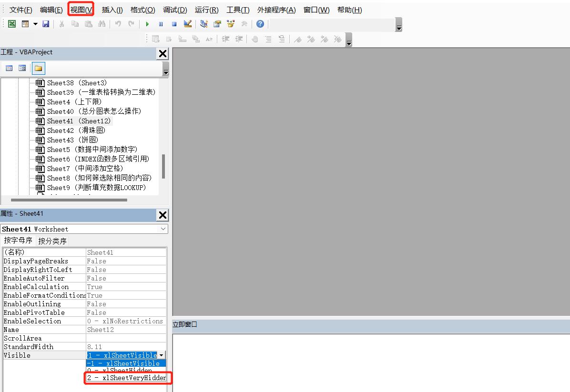The width and height of the screenshot is (570, 392).
Task: Close the 属性 - Sheet41 panel
Action: 163,215
